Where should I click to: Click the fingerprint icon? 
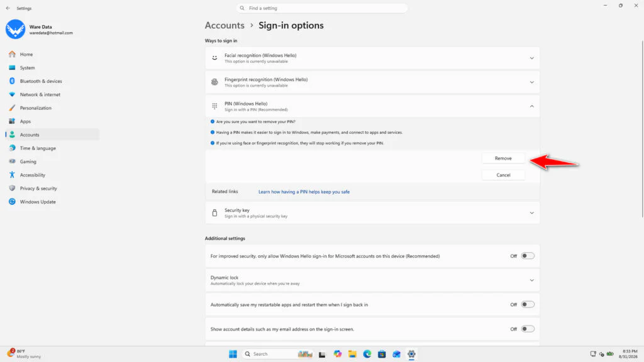coord(214,82)
